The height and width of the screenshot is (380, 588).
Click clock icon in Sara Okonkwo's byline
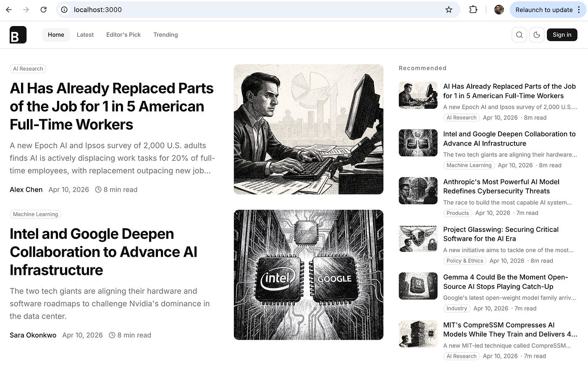[112, 335]
